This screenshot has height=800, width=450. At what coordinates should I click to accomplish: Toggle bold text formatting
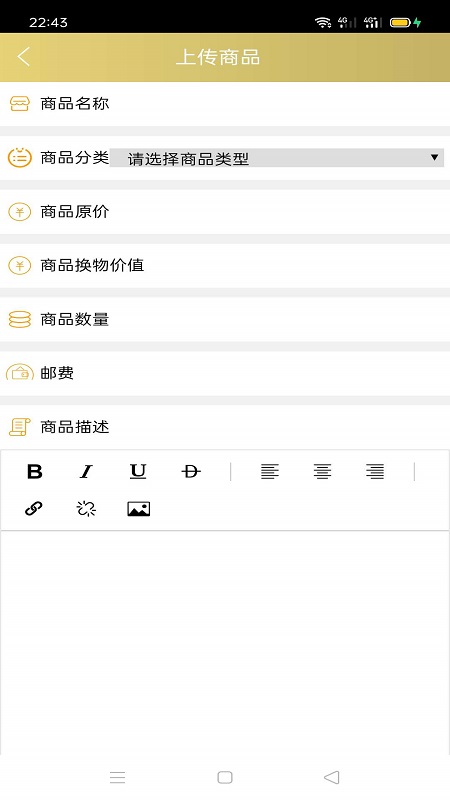pos(34,471)
